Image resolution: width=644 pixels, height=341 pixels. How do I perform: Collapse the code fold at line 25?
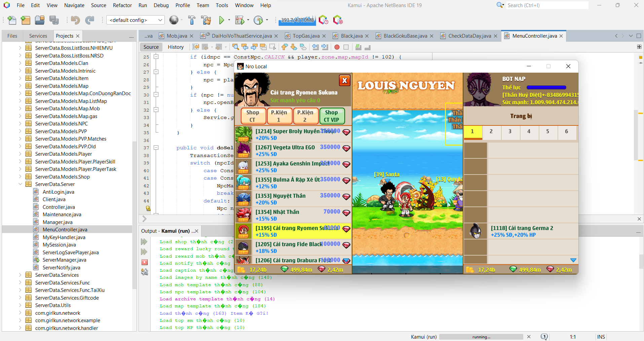pos(156,57)
